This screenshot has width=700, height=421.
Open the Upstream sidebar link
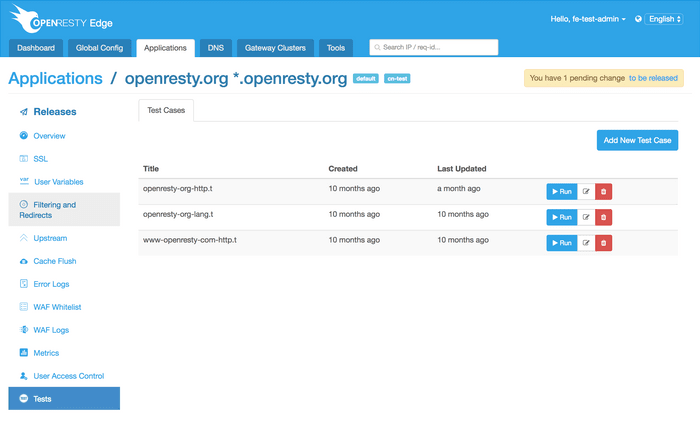tap(50, 238)
